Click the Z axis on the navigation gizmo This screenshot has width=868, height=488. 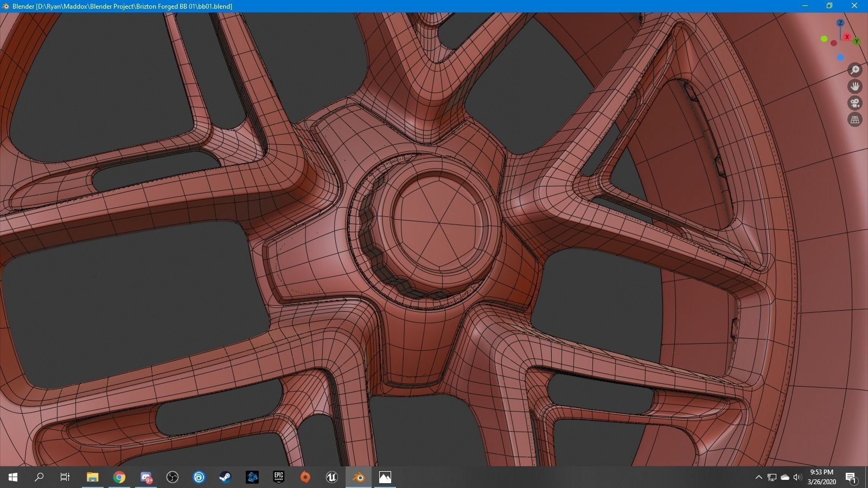point(840,23)
